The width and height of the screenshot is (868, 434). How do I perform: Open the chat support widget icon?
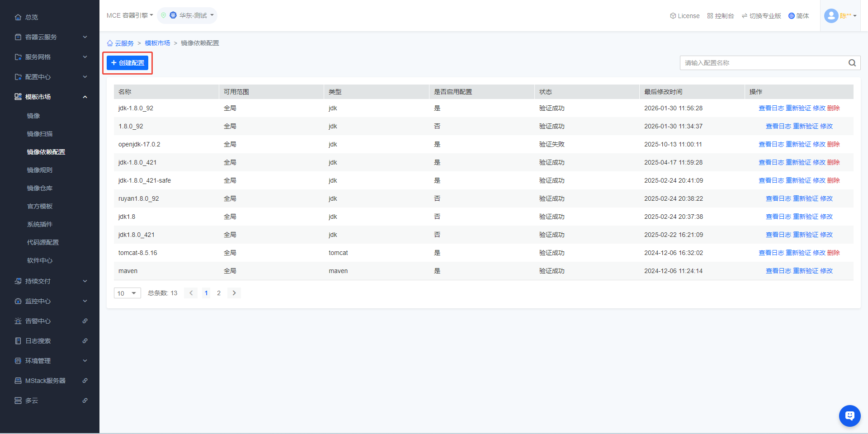tap(849, 415)
